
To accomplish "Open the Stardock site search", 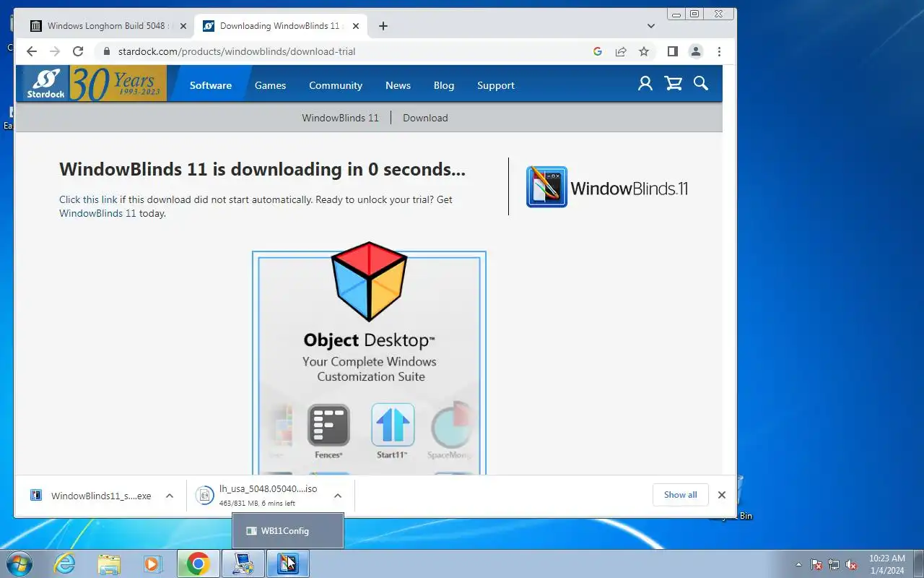I will 701,84.
